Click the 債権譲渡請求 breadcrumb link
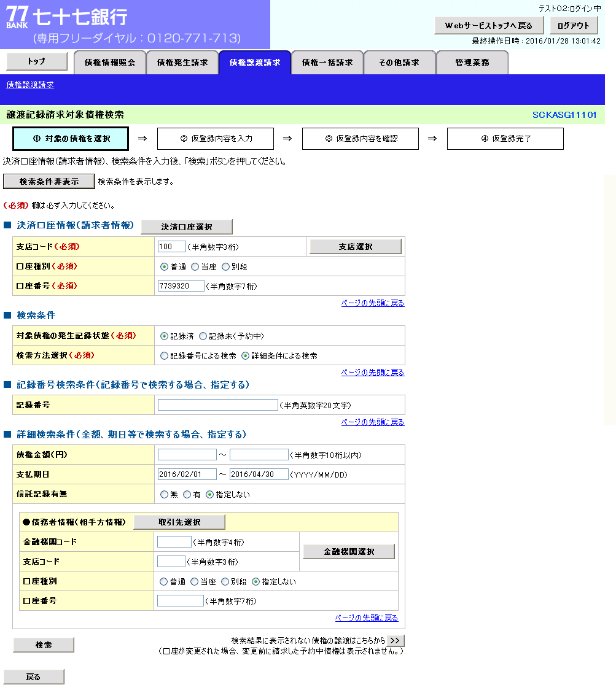 pos(30,85)
